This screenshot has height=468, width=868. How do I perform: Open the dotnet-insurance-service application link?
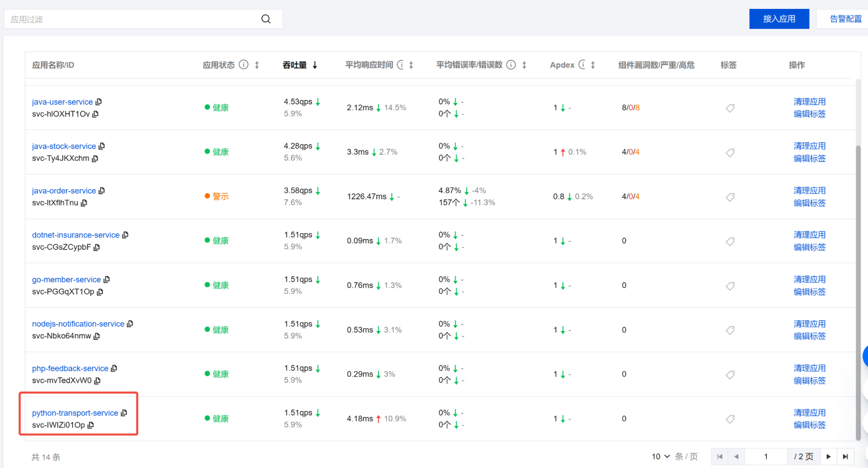pos(76,235)
